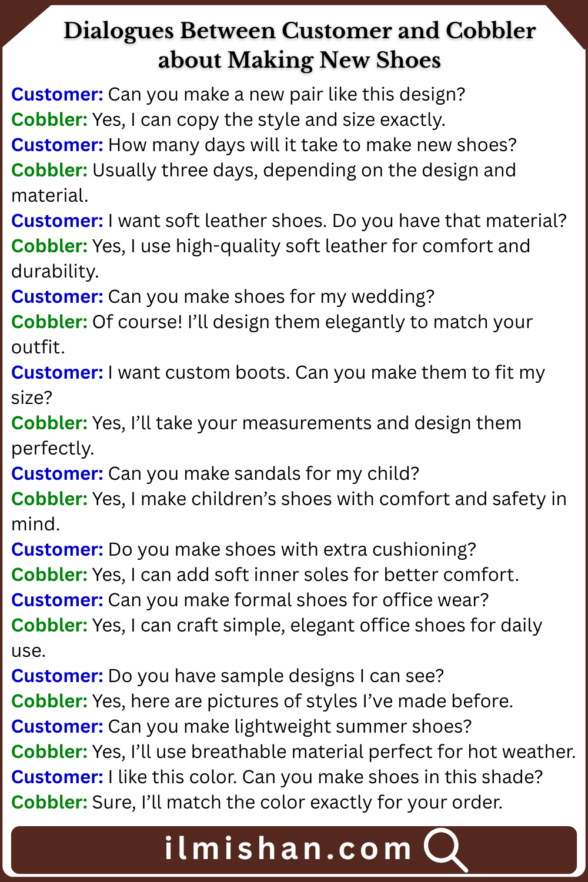Click the Cobbler reply about copying style and size
Image resolution: width=588 pixels, height=882 pixels.
pos(269,119)
